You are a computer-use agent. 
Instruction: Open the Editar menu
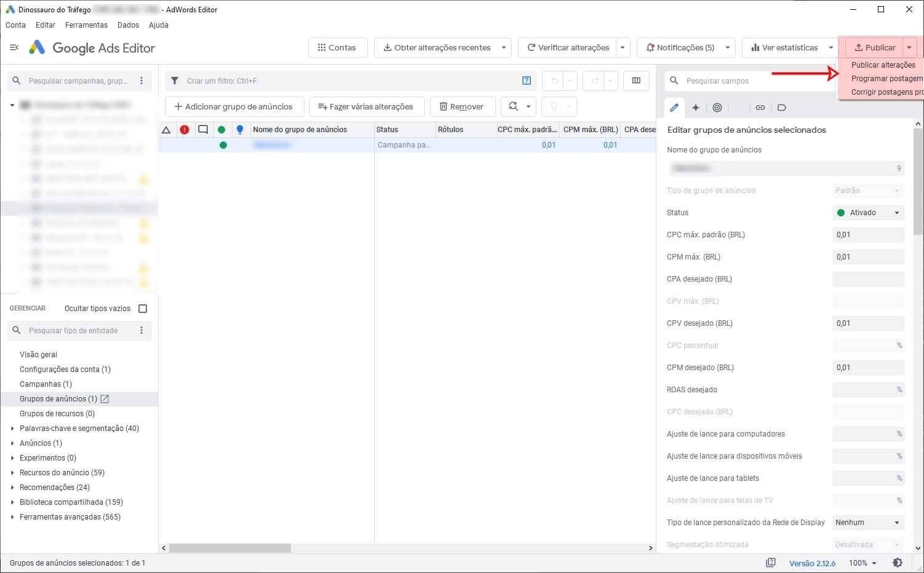46,25
